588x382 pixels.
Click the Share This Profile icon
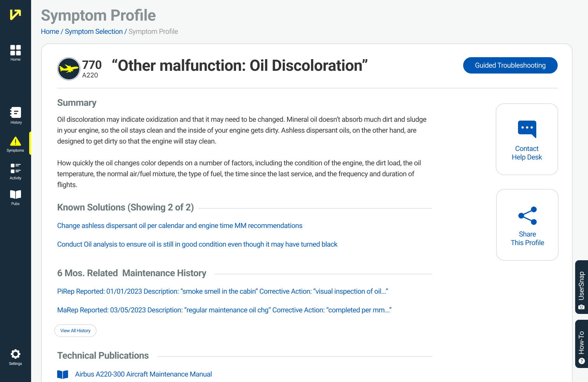527,216
